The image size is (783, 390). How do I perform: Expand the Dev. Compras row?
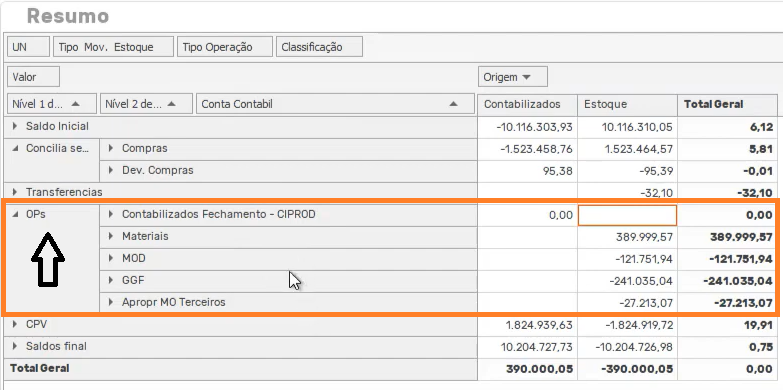click(x=111, y=171)
